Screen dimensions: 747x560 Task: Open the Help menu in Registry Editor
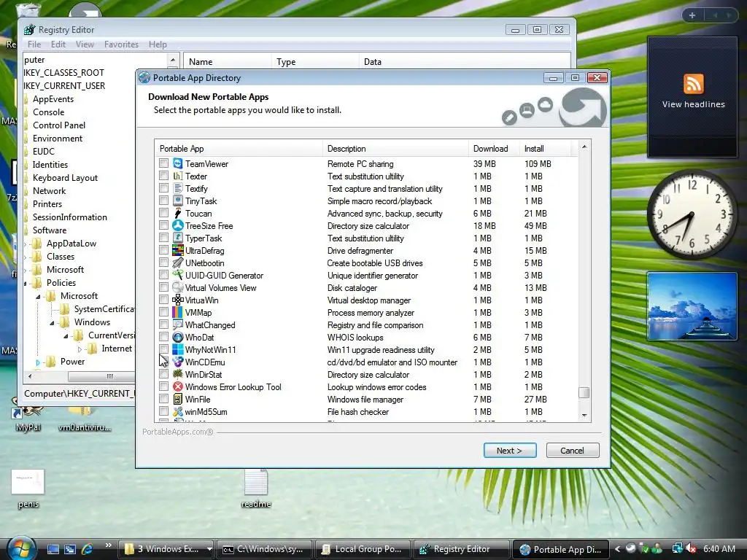click(x=158, y=44)
